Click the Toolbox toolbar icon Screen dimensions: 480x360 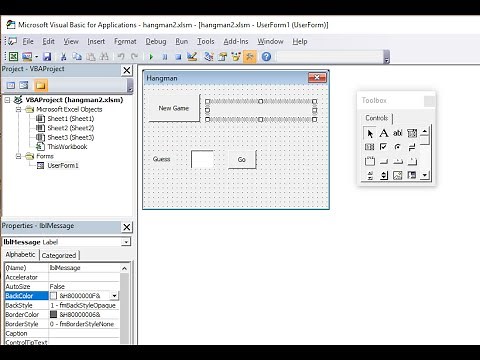250,57
